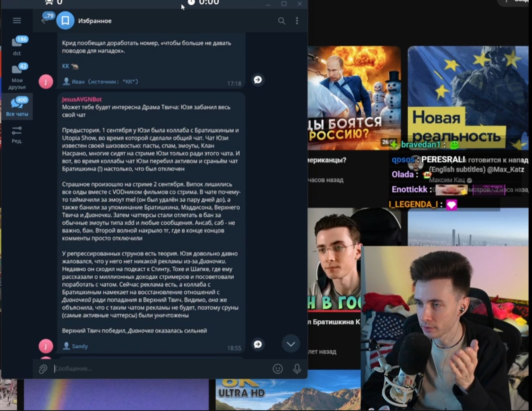The height and width of the screenshot is (411, 532).
Task: Click the J avatar beside the Sandy message
Action: (46, 346)
